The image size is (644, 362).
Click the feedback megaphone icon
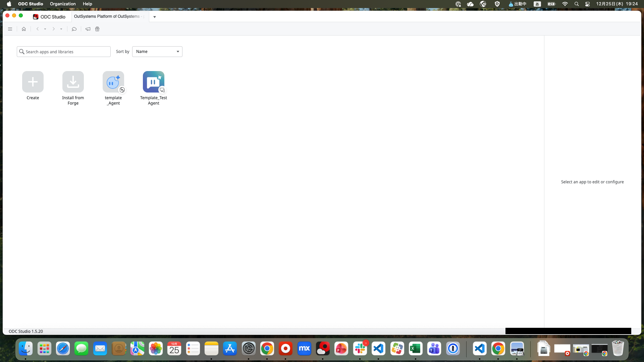88,29
